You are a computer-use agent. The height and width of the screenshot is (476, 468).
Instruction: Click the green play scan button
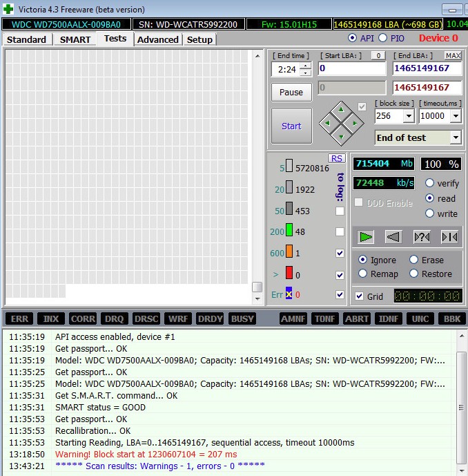point(366,237)
